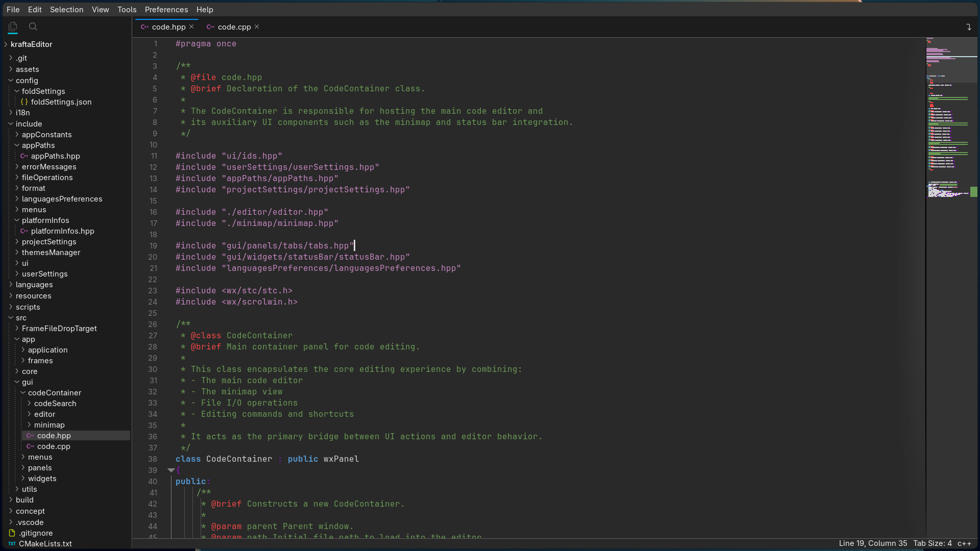Open appPaths.hpp in the file tree

[x=55, y=156]
